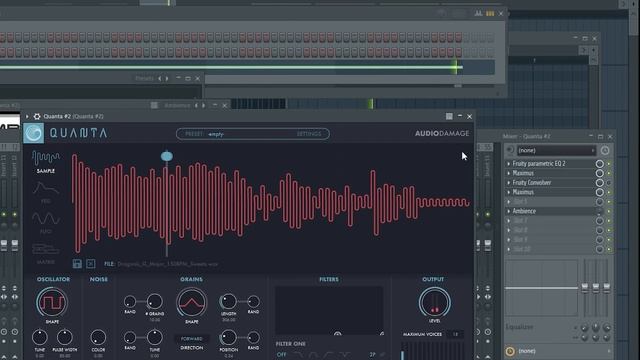Click the Audio Damage brand link
Image resolution: width=640 pixels, height=360 pixels.
point(442,133)
